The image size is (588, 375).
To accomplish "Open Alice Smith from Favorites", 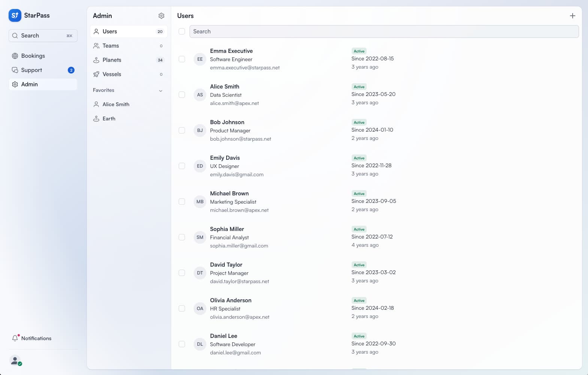I will tap(116, 104).
